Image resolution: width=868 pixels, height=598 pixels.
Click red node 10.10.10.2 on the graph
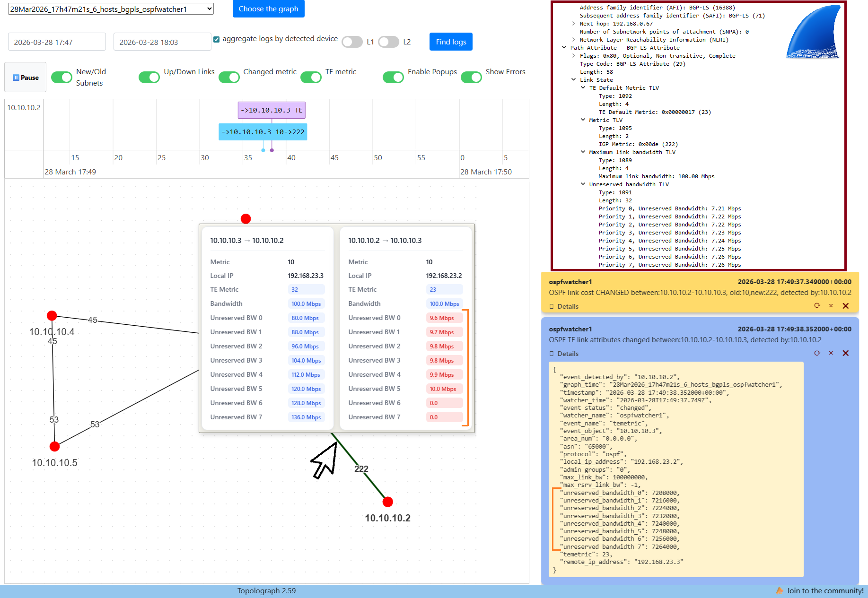[388, 502]
